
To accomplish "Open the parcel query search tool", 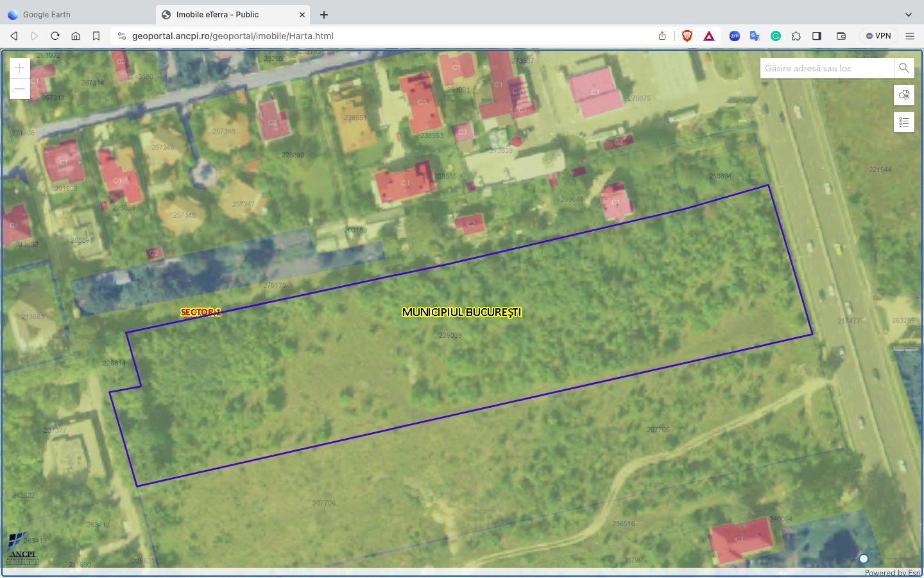I will click(903, 95).
